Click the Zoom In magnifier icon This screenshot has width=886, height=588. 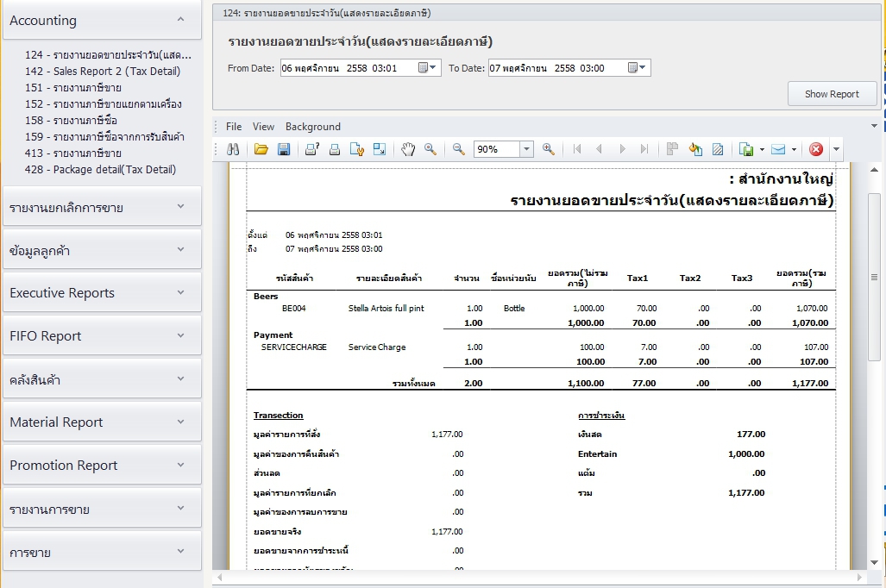click(x=548, y=149)
